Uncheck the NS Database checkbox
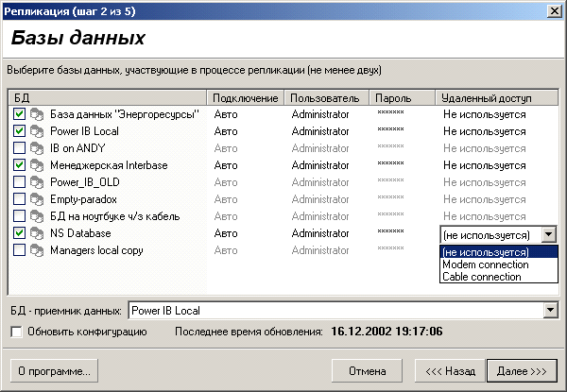567x392 pixels. (19, 232)
